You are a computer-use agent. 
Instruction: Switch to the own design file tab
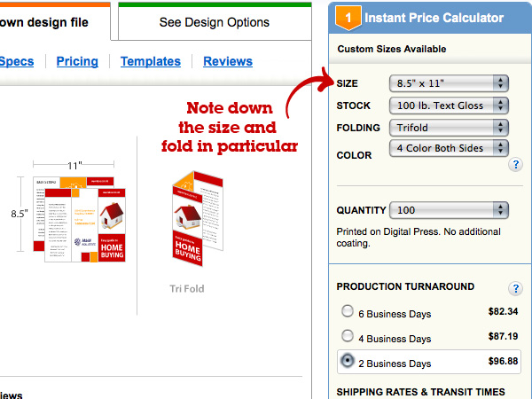click(55, 22)
